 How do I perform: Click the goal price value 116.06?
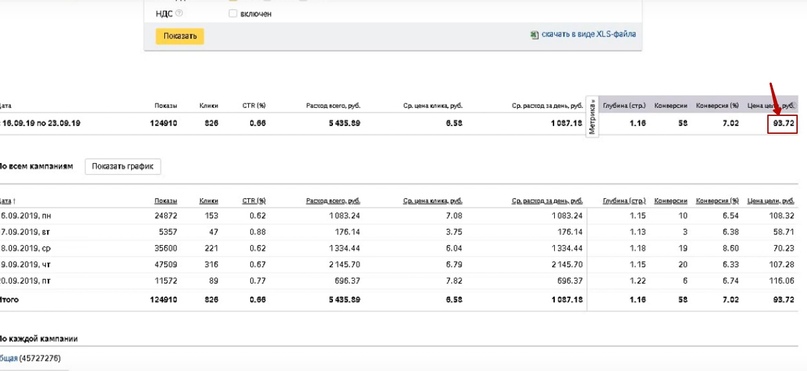click(783, 281)
